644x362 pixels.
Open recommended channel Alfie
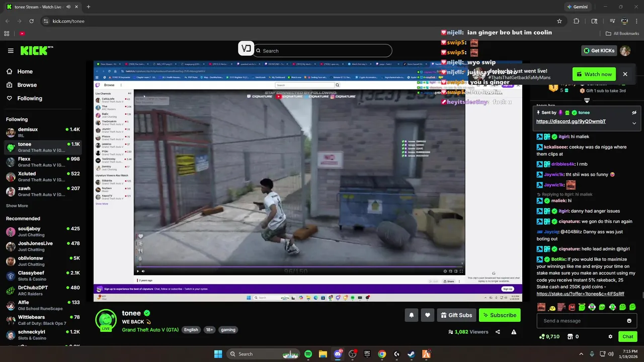tap(42, 306)
